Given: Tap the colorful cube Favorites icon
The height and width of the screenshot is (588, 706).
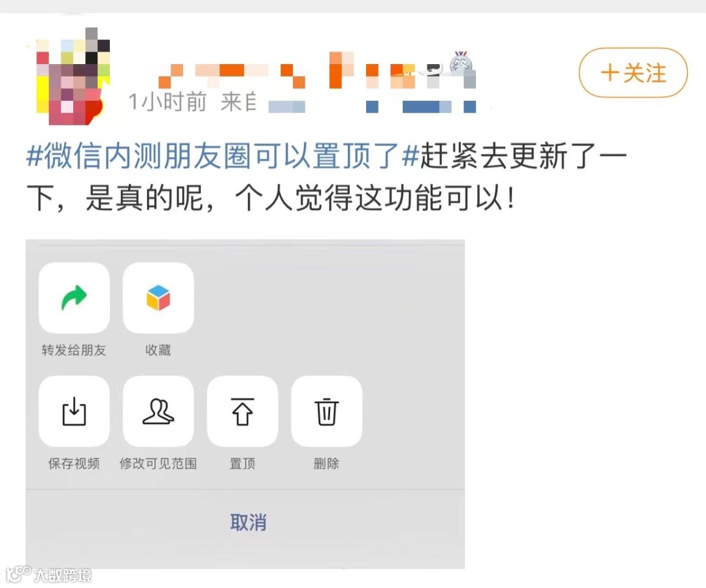Looking at the screenshot, I should point(158,298).
